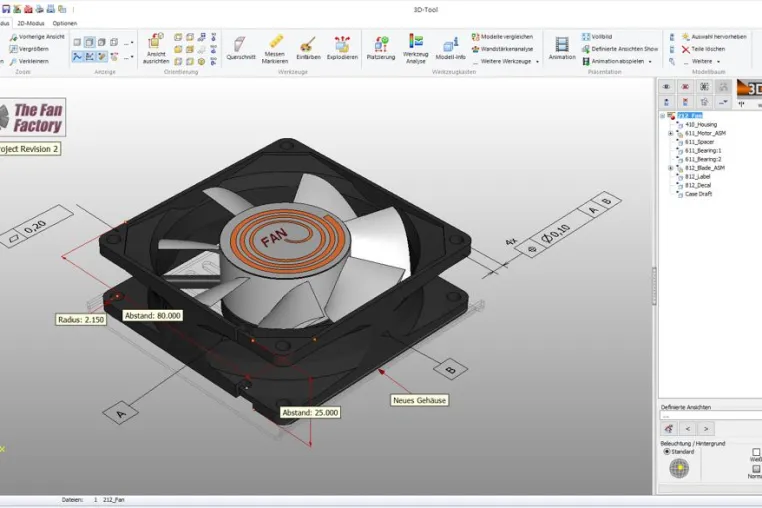Click the 'Neues Gehäuse' annotation note
The image size is (762, 508).
(x=419, y=401)
